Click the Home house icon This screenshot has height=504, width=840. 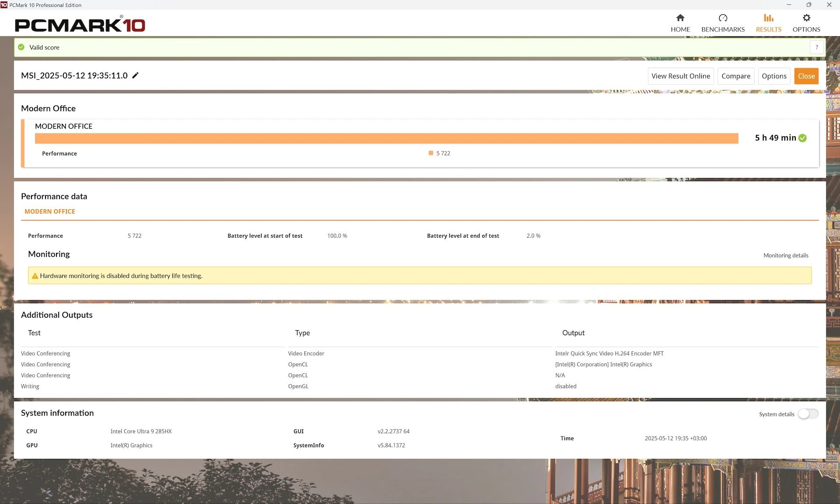pos(680,18)
